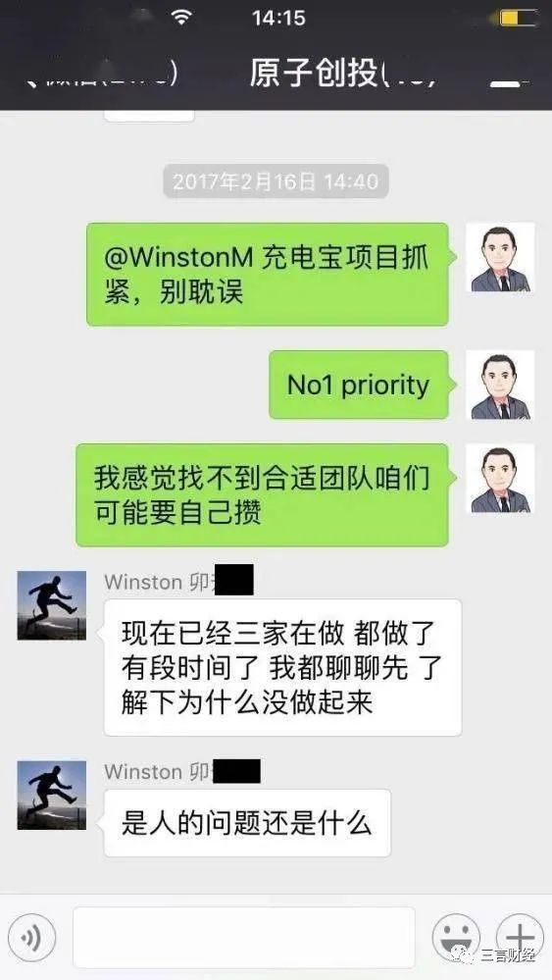Tap Winston's avatar beside 现在已经三家在做 message
Image resolution: width=552 pixels, height=980 pixels.
52,605
